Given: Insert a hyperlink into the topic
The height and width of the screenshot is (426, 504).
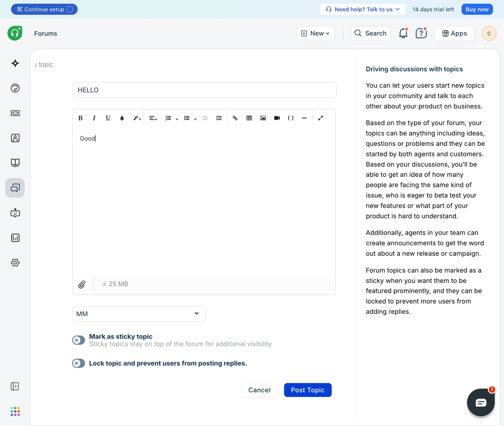Looking at the screenshot, I should [235, 118].
